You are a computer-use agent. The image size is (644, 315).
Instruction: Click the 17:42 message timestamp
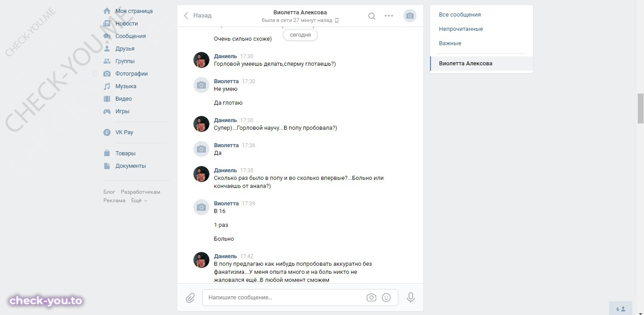tap(247, 256)
